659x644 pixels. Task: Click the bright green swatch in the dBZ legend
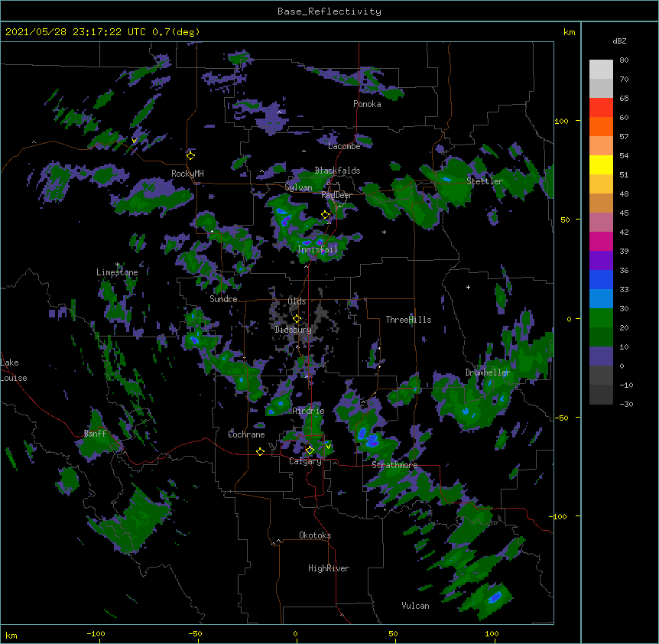(601, 318)
